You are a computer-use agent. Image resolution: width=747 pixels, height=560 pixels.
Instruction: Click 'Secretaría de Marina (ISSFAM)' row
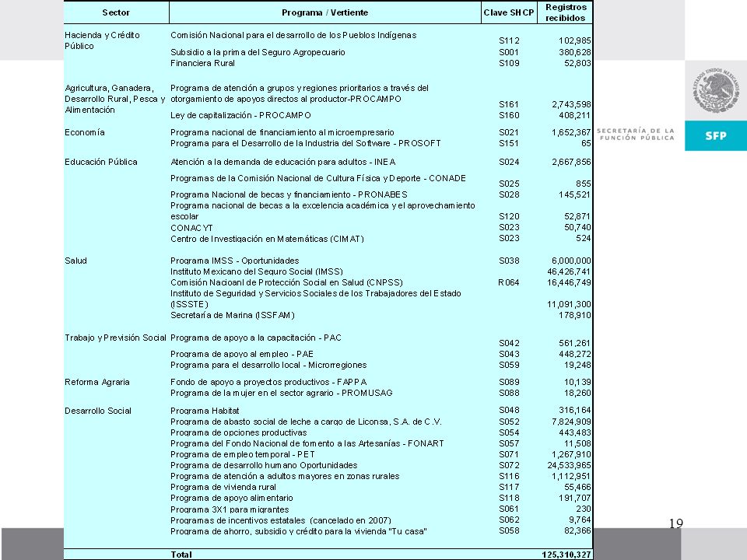(233, 315)
